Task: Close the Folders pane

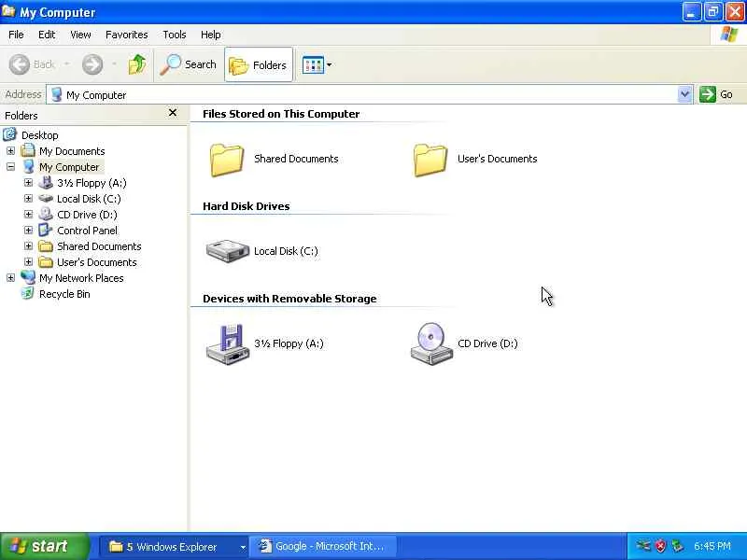Action: coord(173,113)
